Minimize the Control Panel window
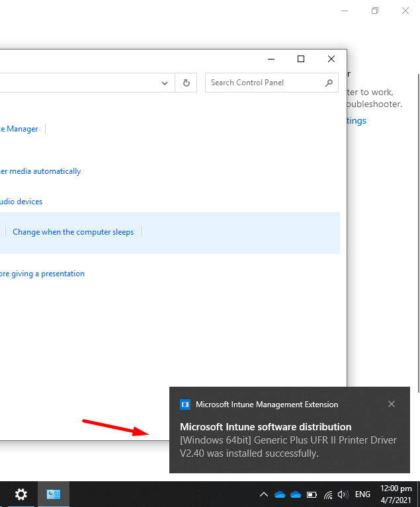420x507 pixels. [x=271, y=59]
